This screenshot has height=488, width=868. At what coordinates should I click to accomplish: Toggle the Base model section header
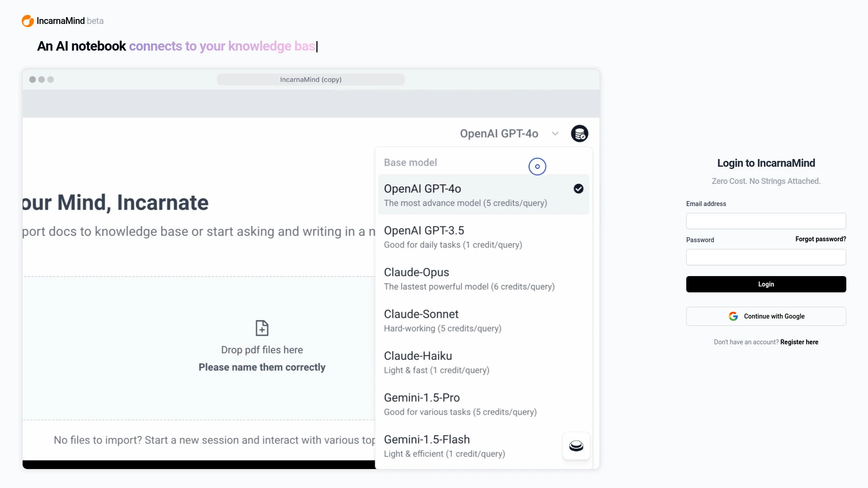click(x=410, y=162)
